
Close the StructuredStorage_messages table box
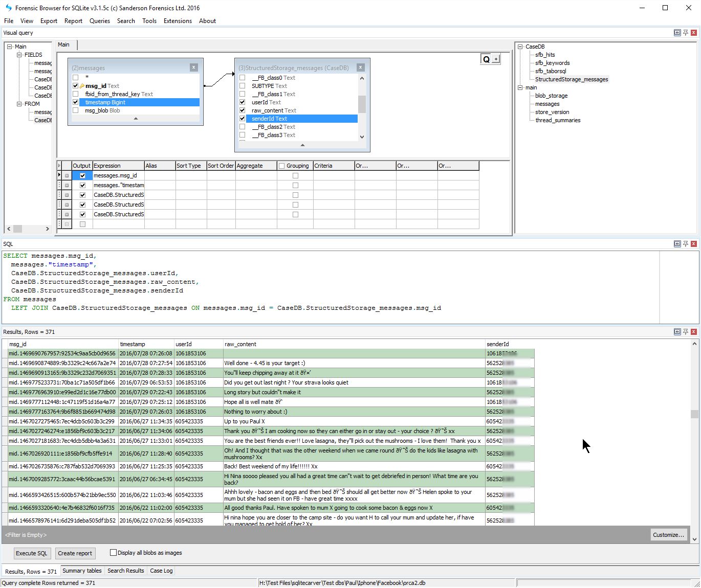pyautogui.click(x=360, y=67)
